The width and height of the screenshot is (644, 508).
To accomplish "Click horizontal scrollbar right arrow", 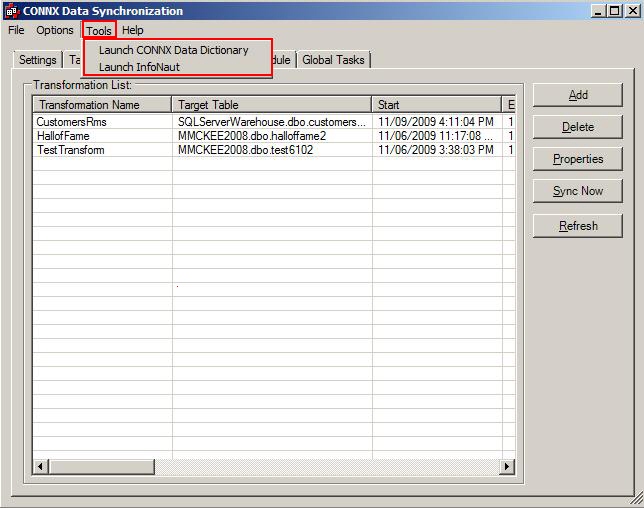I will click(507, 467).
